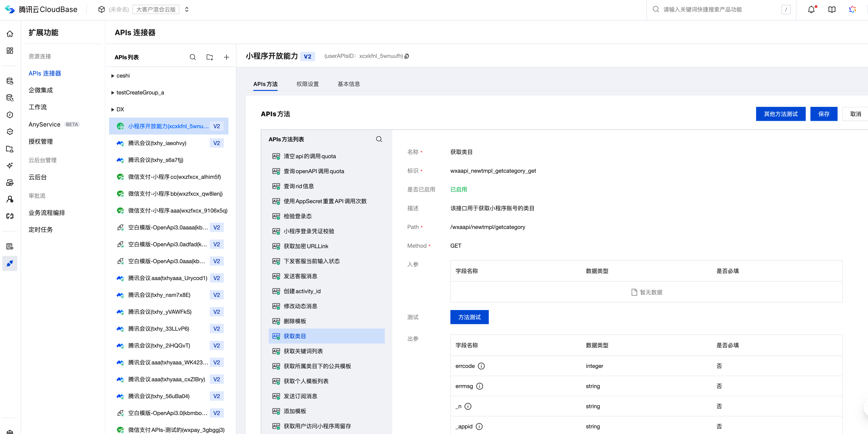Click the 保存 button
This screenshot has width=868, height=434.
tap(824, 114)
